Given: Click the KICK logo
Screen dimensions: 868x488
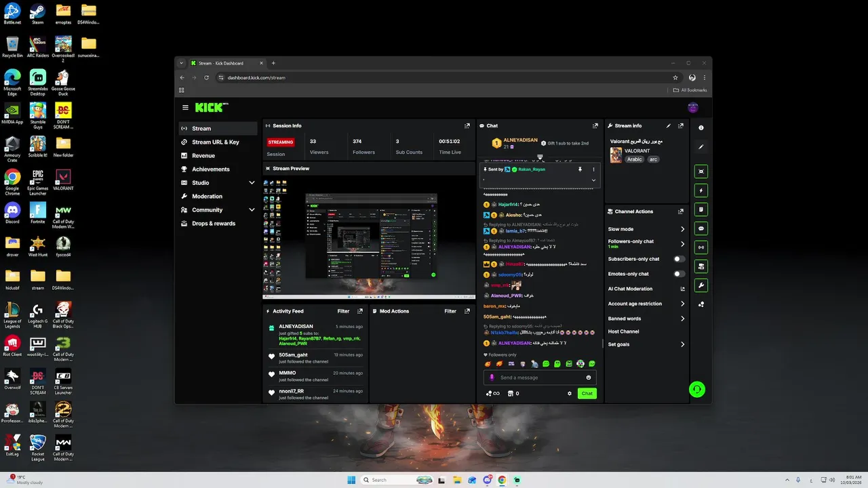Looking at the screenshot, I should tap(211, 107).
